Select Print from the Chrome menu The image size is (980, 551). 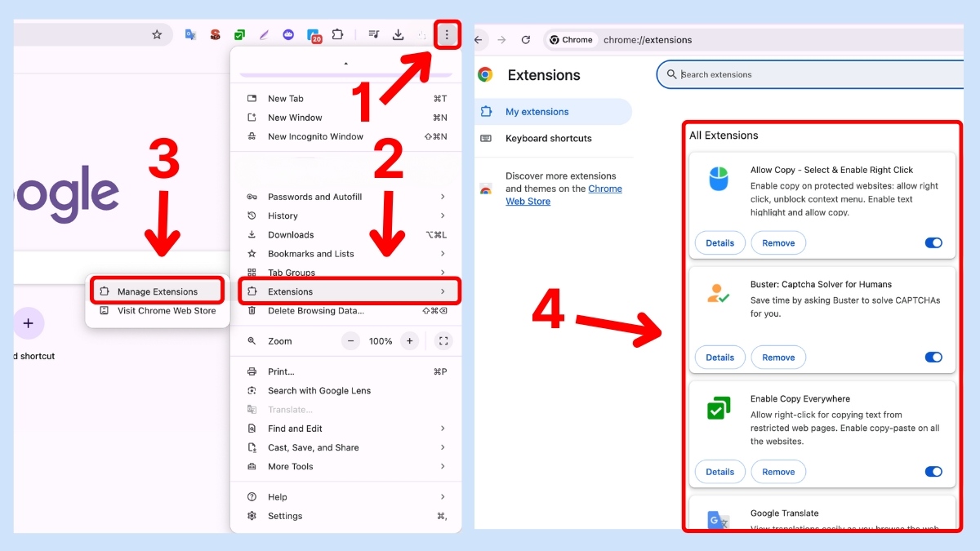[346, 371]
